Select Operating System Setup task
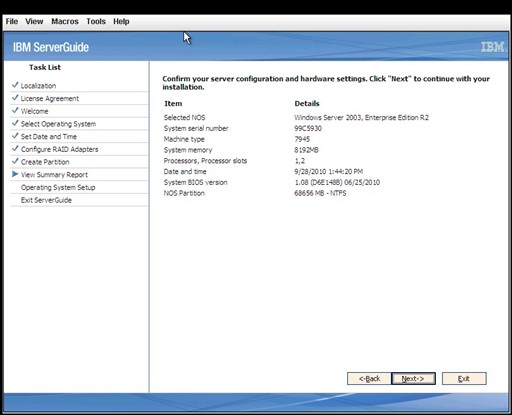Screen dimensions: 512x415 pyautogui.click(x=58, y=187)
